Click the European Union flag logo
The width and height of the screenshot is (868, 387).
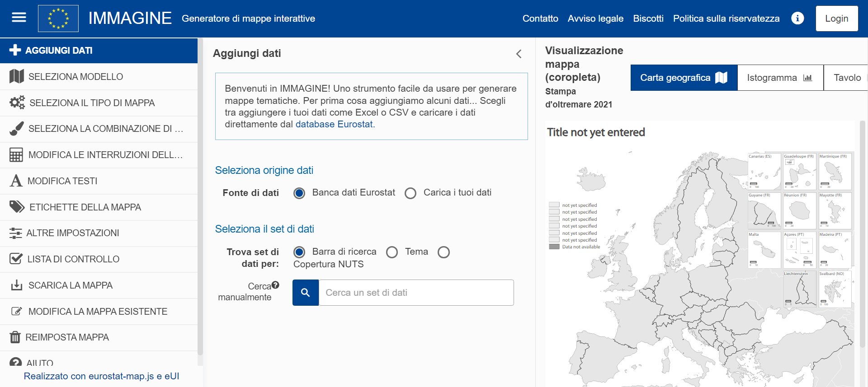(58, 19)
